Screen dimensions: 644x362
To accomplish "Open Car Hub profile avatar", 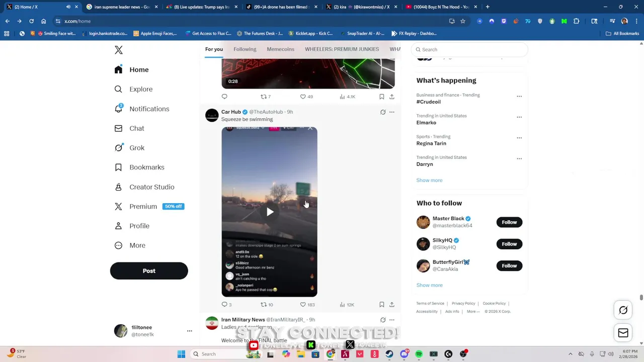I will 212,115.
